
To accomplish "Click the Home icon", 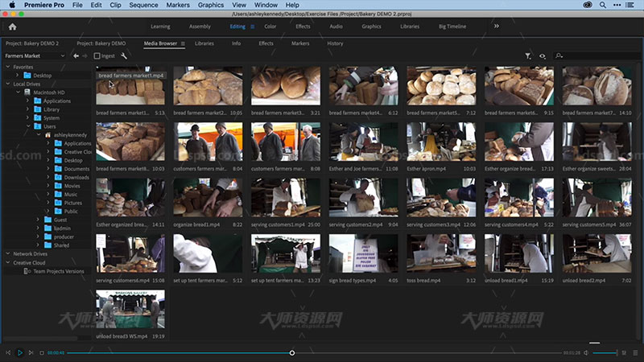I will point(12,27).
